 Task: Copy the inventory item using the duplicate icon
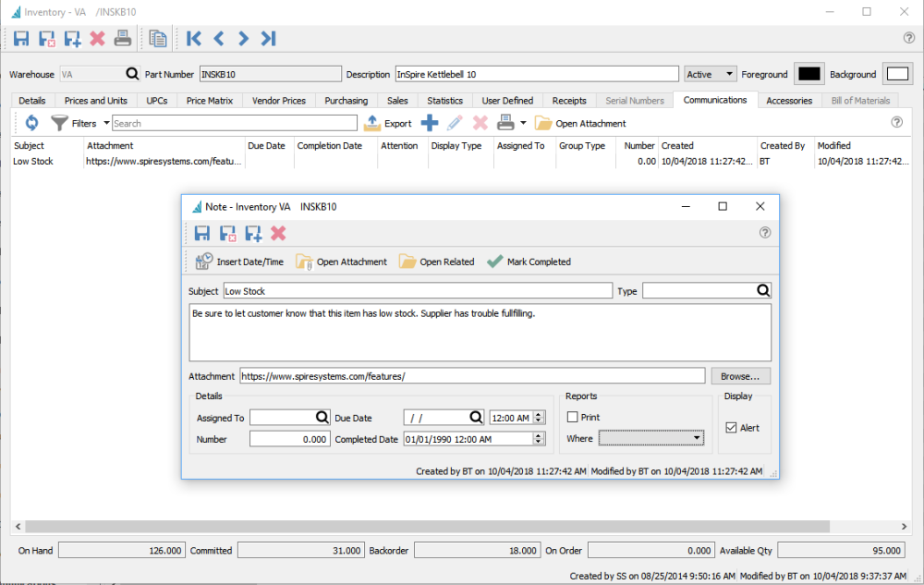(158, 39)
